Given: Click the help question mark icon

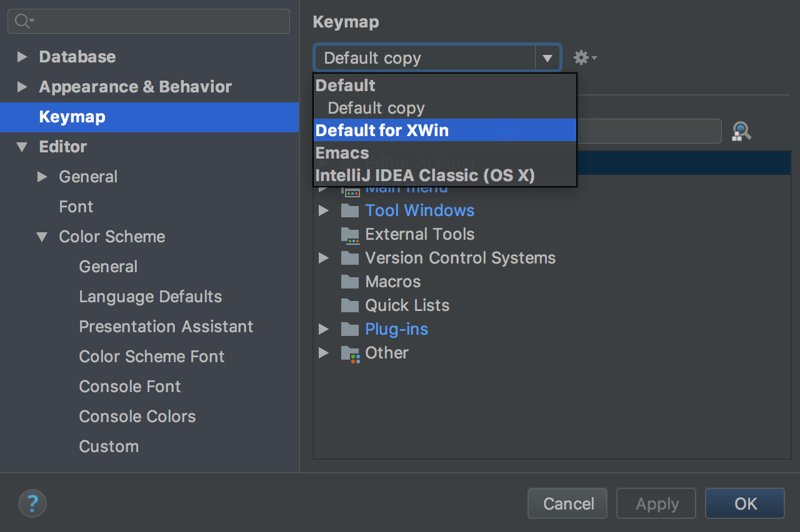Looking at the screenshot, I should (x=32, y=503).
